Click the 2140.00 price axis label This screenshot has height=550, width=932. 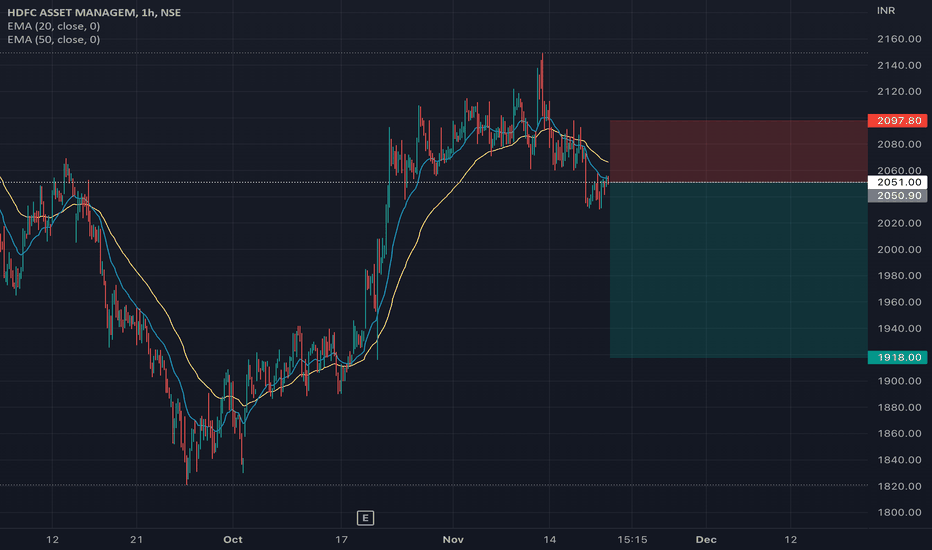point(899,65)
